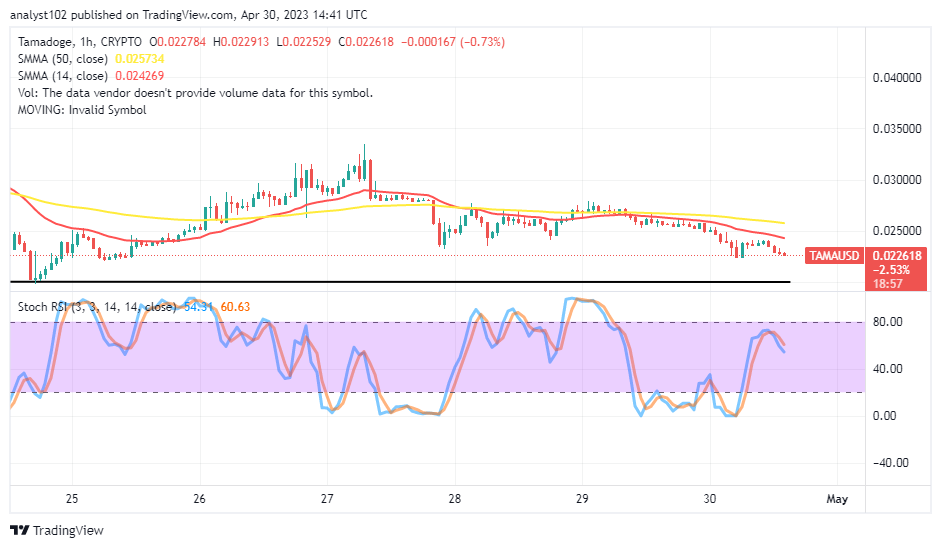
Task: Click the 0.030000 price axis label
Action: [897, 179]
